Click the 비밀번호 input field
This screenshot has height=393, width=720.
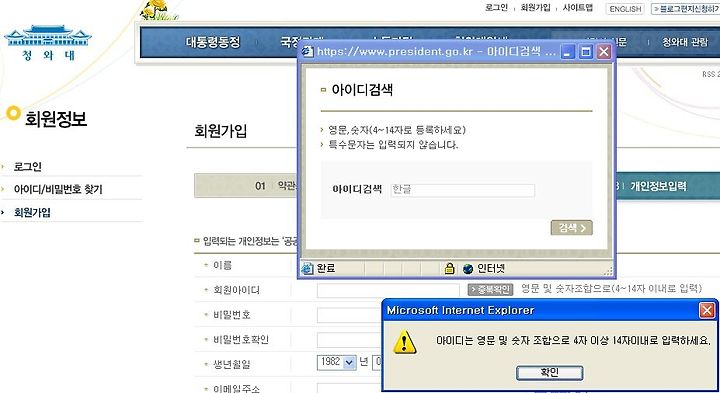tap(349, 315)
